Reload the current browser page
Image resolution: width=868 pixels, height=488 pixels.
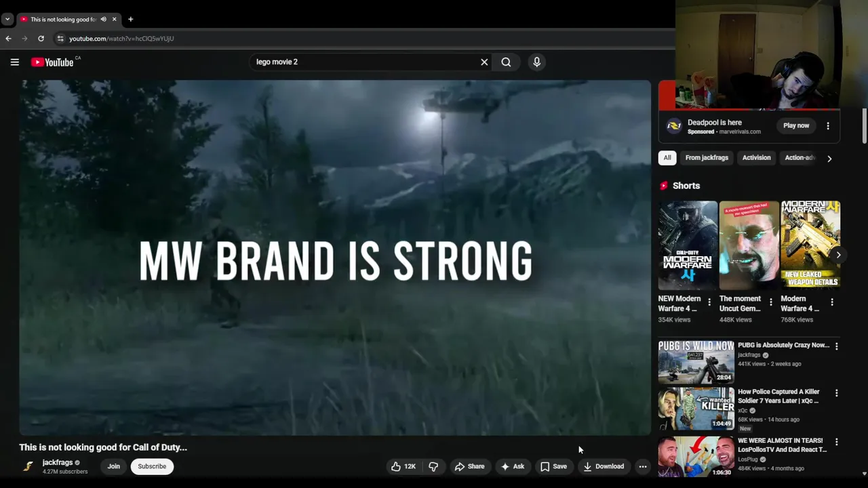pyautogui.click(x=41, y=39)
